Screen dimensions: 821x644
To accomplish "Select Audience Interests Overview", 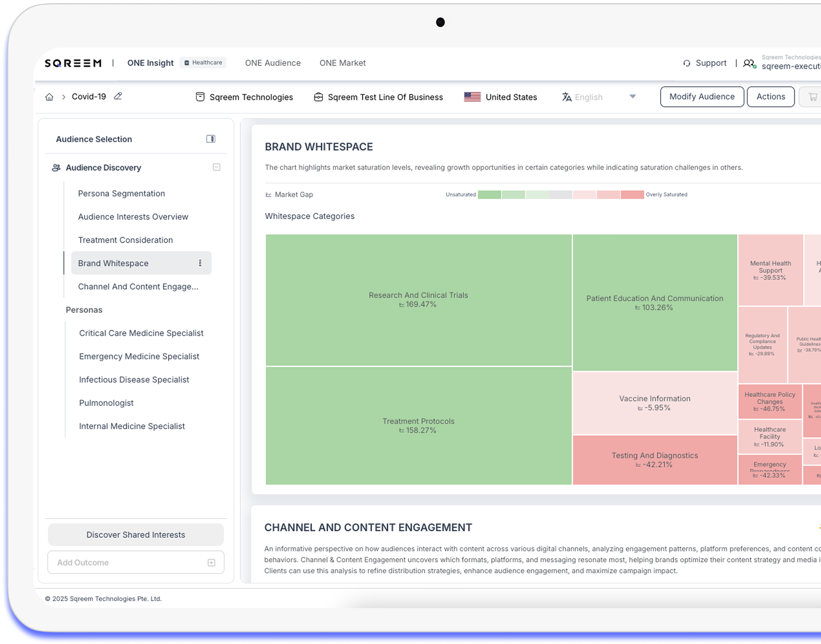I will (133, 217).
